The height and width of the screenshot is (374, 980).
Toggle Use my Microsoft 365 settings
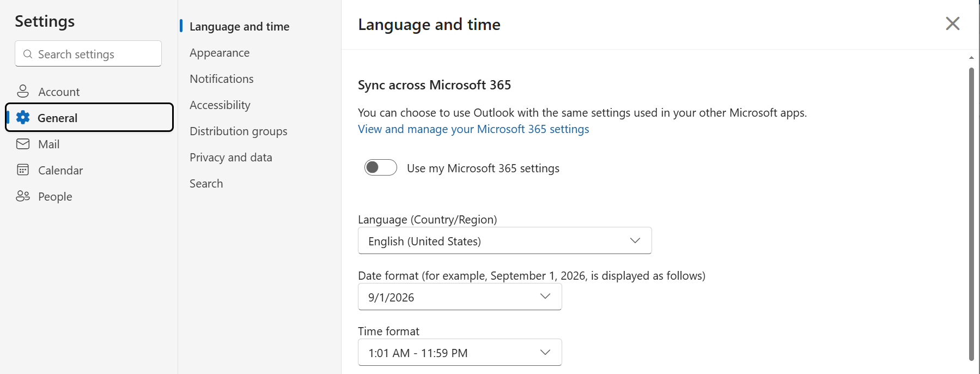point(381,168)
